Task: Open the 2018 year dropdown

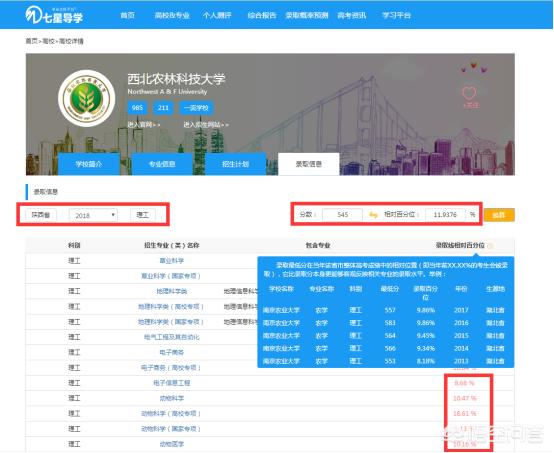Action: point(94,215)
